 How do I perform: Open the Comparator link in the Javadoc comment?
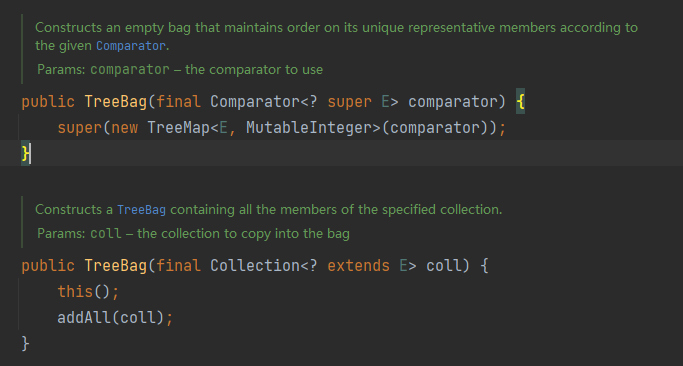[x=131, y=45]
